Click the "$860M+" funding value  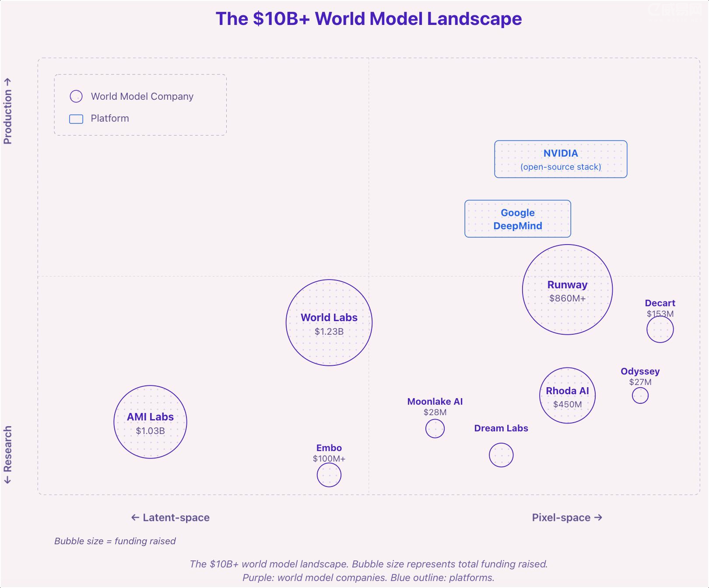pyautogui.click(x=567, y=298)
